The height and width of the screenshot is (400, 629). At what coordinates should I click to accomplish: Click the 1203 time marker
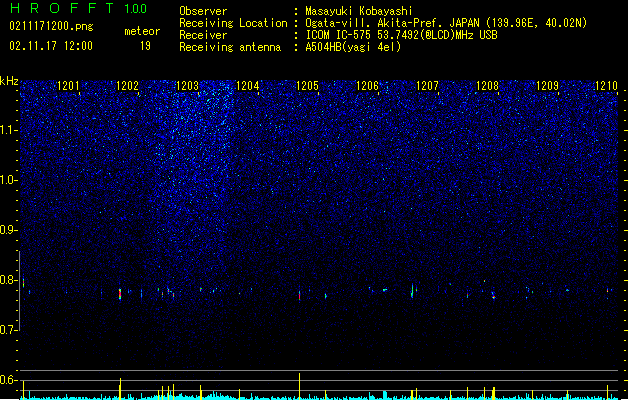187,85
